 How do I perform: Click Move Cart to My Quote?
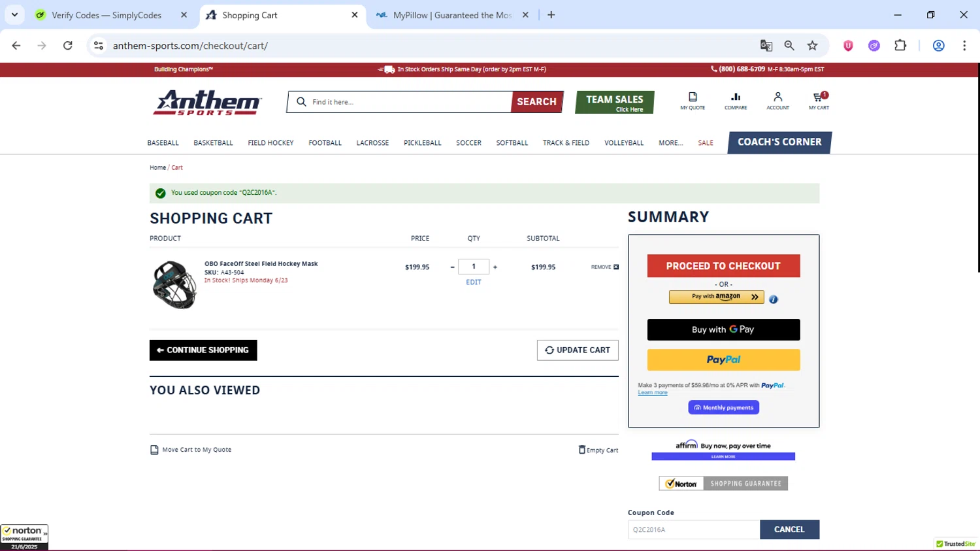click(191, 450)
